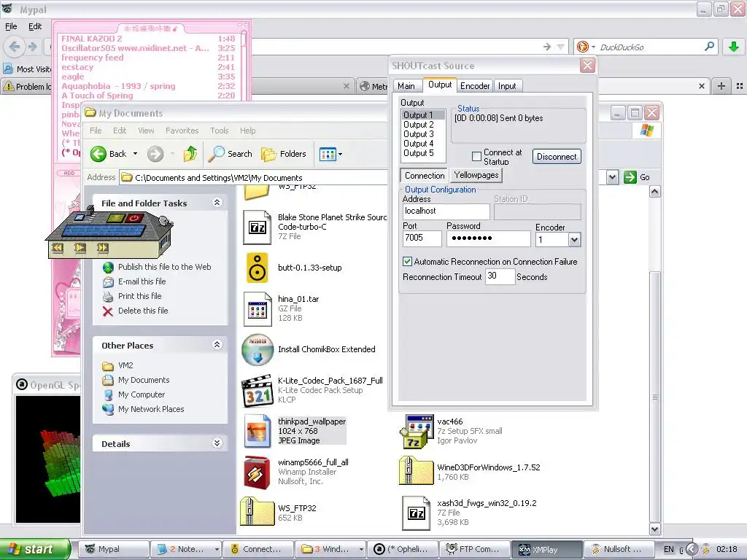Open the Explorer address bar dropdown
747x560 pixels.
coord(612,178)
